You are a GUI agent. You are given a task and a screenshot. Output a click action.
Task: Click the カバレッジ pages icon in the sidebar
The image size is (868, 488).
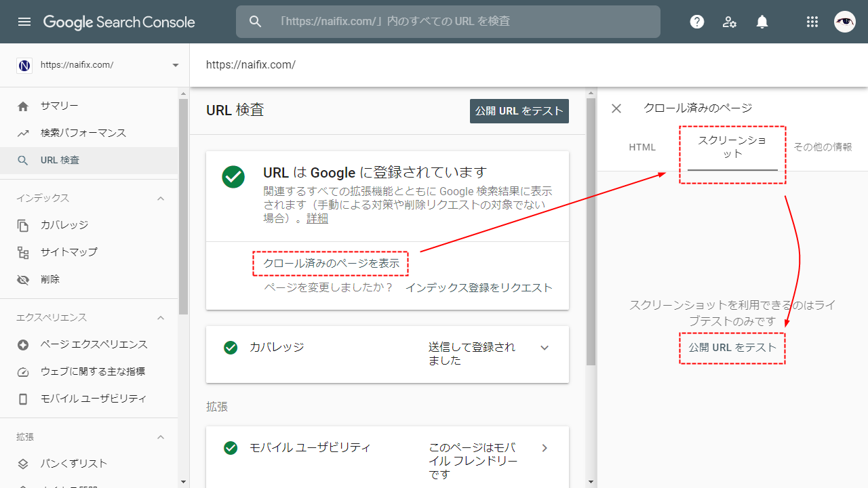23,225
